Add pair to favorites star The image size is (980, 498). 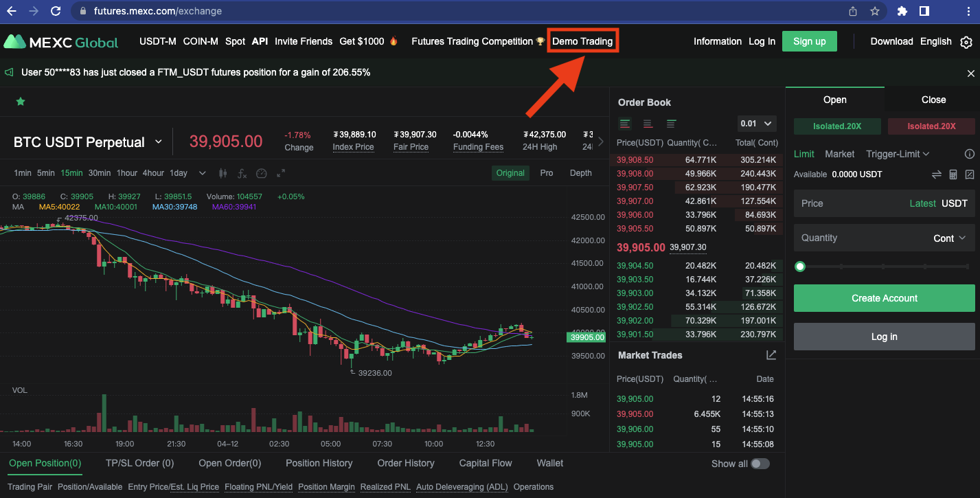point(21,102)
